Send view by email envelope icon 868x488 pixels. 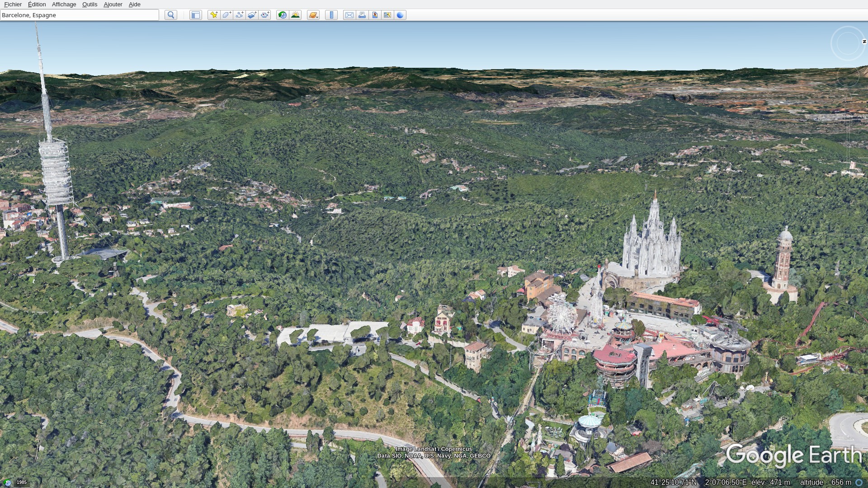click(349, 15)
